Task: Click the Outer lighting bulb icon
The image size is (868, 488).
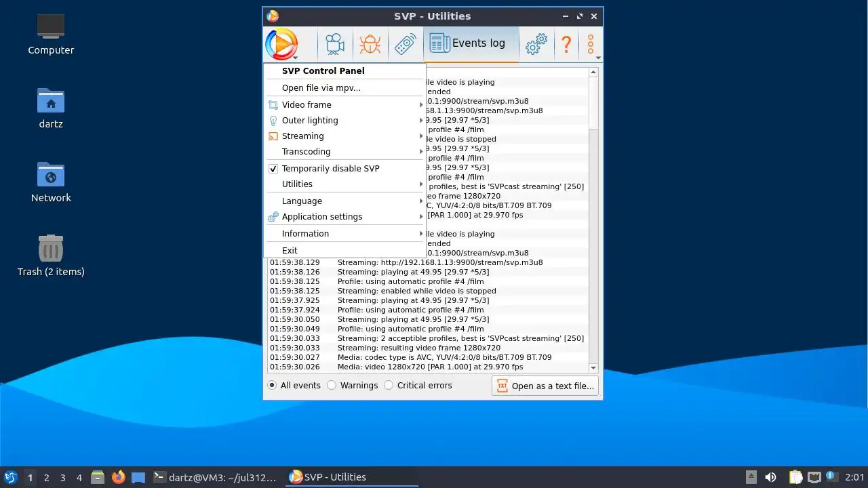Action: (273, 121)
